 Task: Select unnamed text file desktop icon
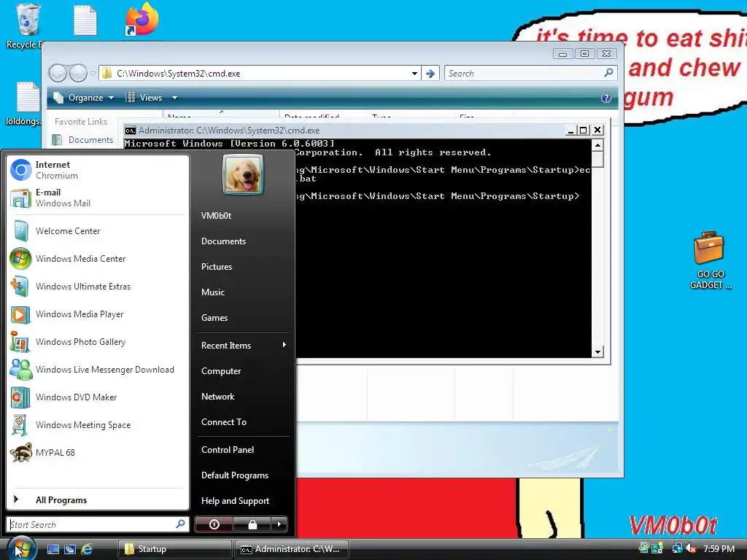pyautogui.click(x=85, y=20)
